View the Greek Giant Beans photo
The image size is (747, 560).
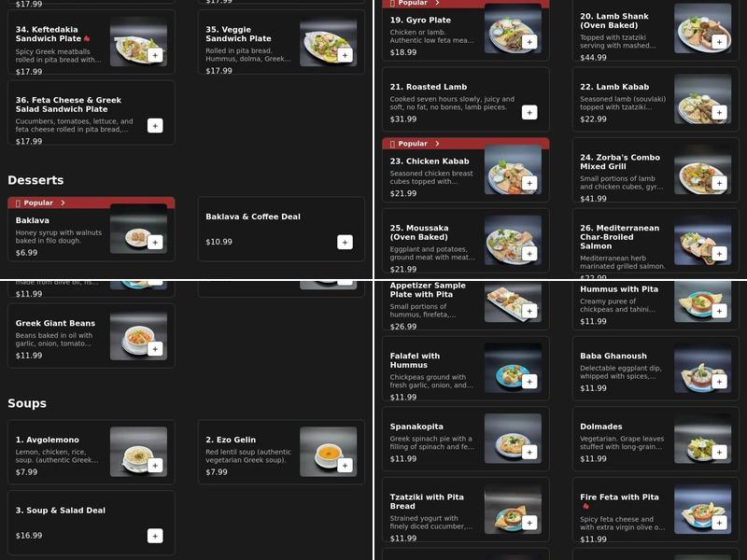click(x=138, y=336)
